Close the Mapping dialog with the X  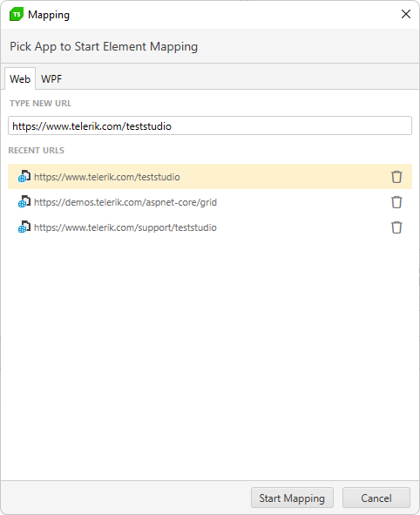(x=406, y=14)
